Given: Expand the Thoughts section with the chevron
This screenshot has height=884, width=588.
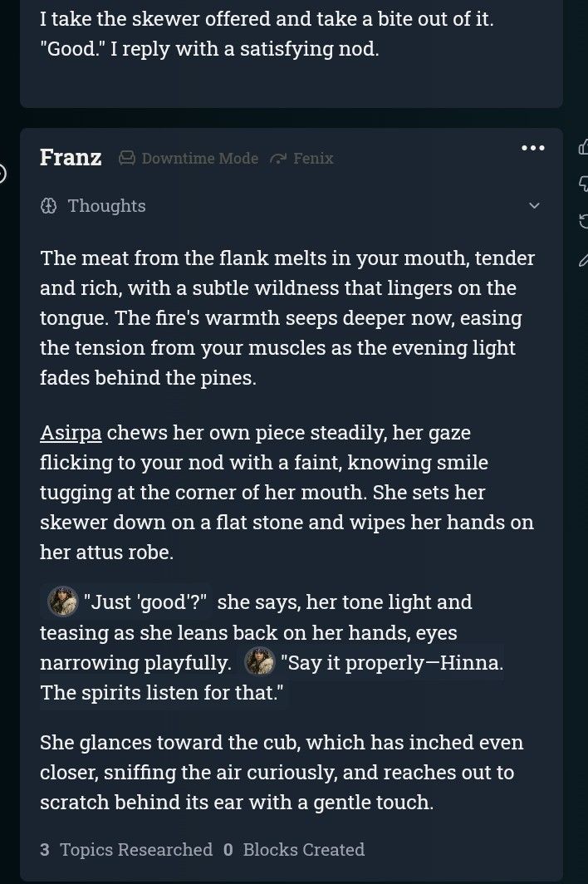Looking at the screenshot, I should click(534, 206).
